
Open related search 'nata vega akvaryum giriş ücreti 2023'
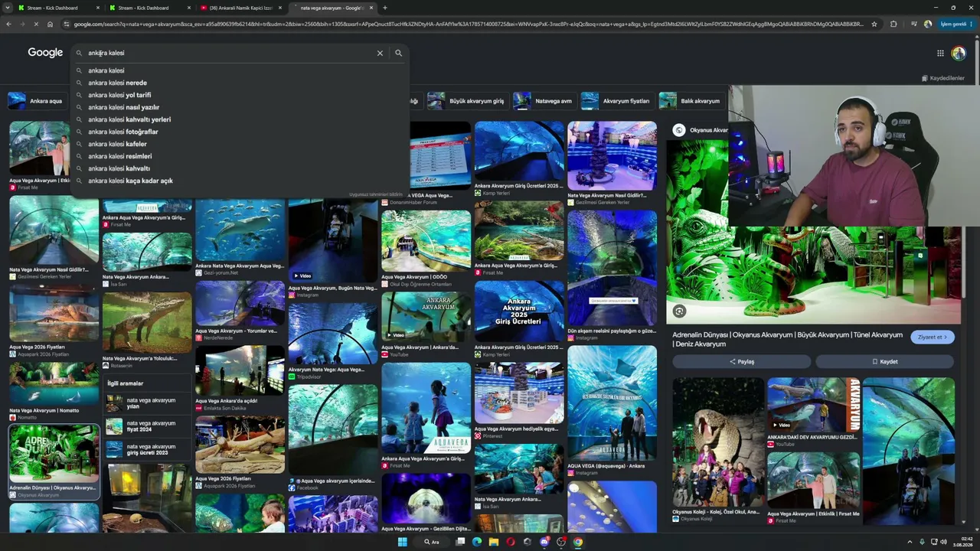(147, 449)
